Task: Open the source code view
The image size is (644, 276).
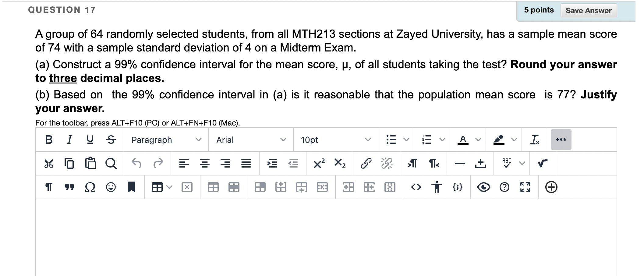Action: point(416,187)
